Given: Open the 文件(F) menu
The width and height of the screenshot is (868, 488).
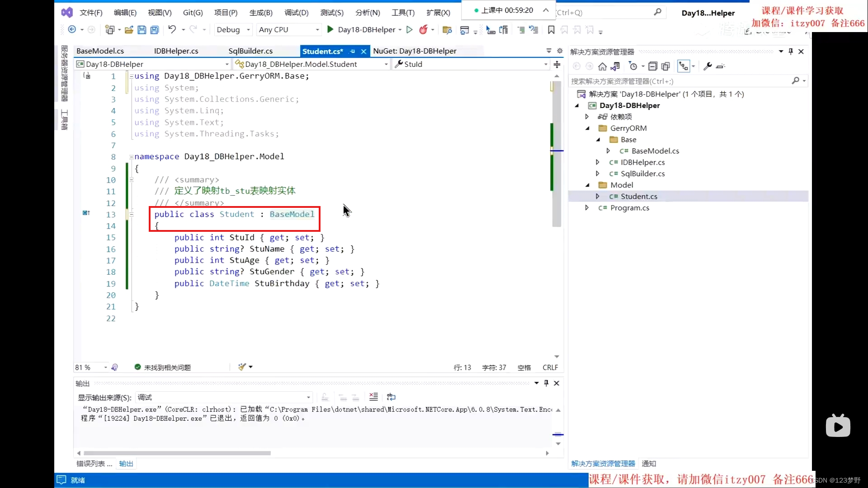Looking at the screenshot, I should [x=91, y=13].
